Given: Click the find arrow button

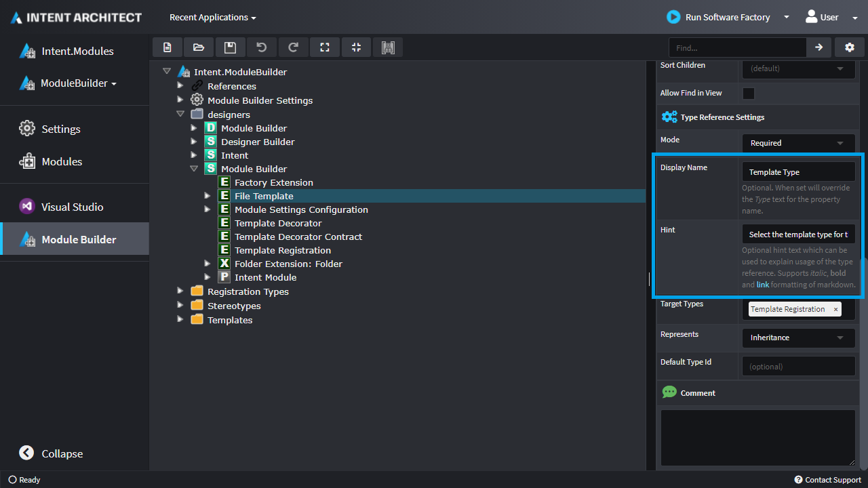Looking at the screenshot, I should pos(819,47).
